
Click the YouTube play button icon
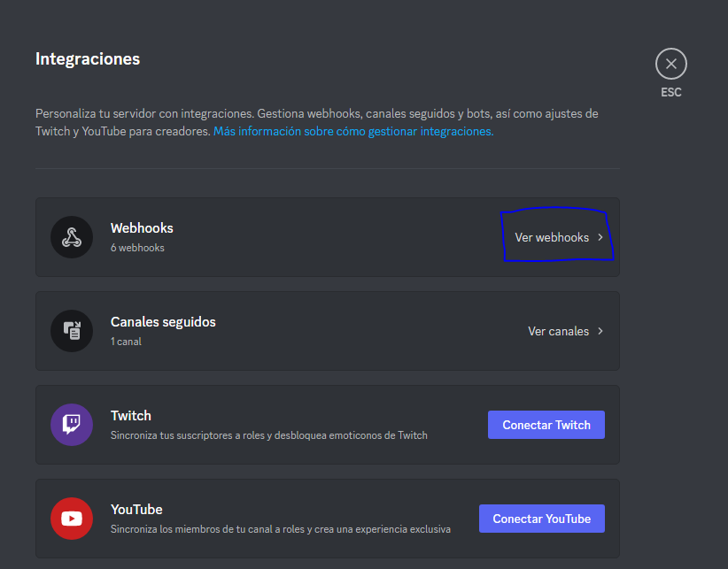(72, 519)
